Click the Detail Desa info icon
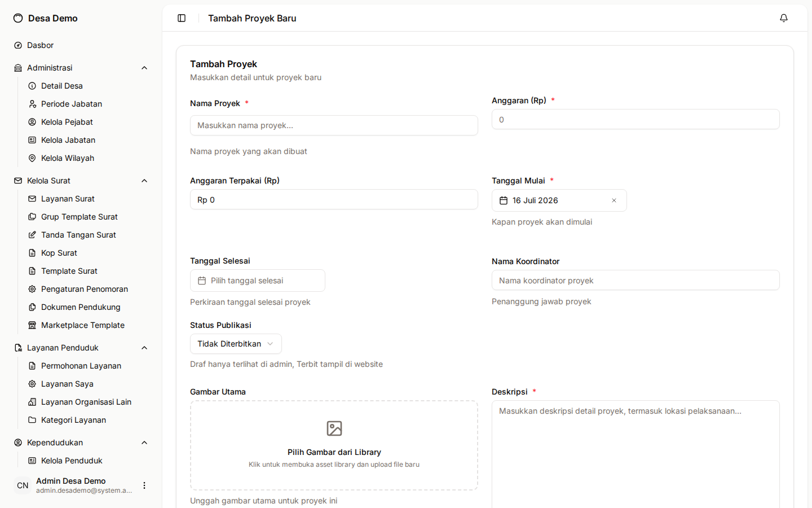The width and height of the screenshot is (812, 508). coord(32,86)
